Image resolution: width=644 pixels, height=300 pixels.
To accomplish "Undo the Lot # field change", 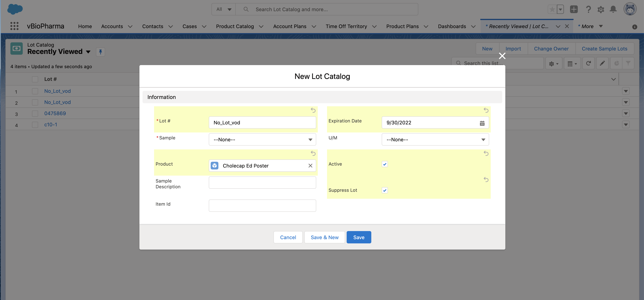I will pos(313,110).
